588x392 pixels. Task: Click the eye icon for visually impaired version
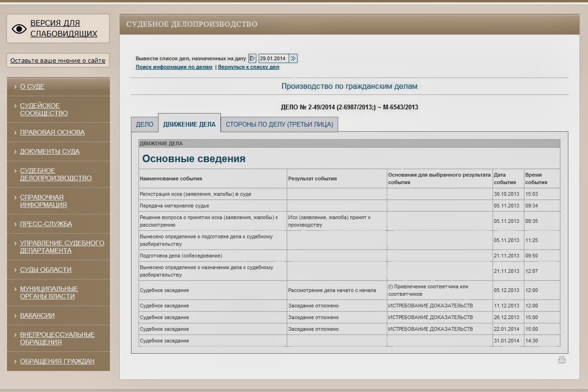coord(19,29)
